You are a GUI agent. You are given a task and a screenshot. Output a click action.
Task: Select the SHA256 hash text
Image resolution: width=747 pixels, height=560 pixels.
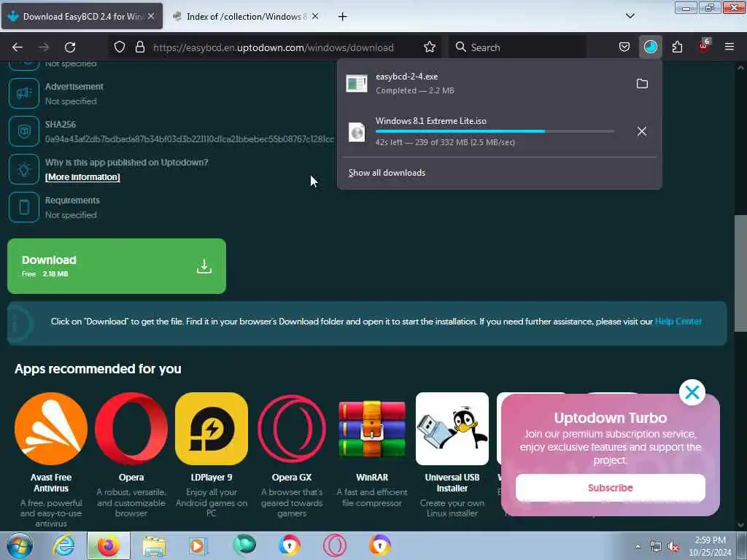[x=190, y=139]
